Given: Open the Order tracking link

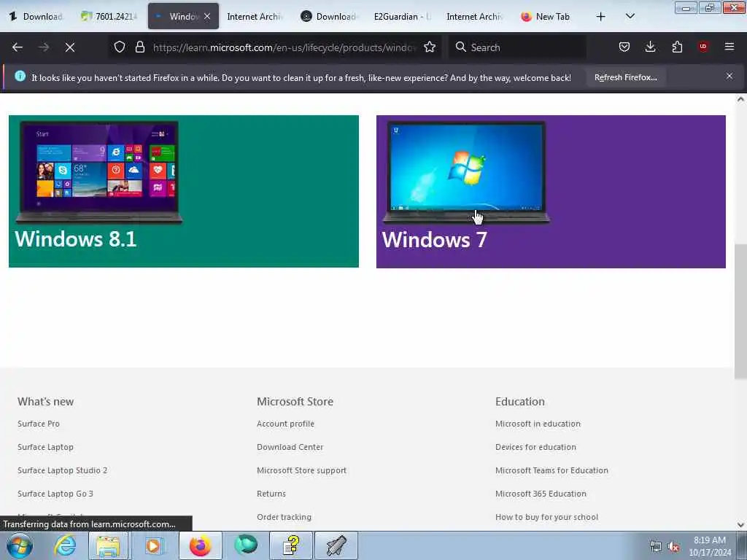Looking at the screenshot, I should coord(284,517).
